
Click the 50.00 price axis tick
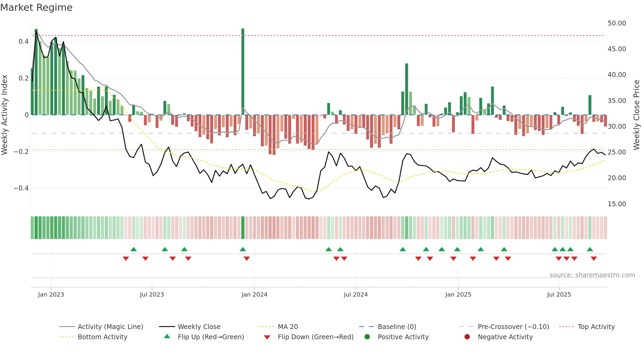617,23
